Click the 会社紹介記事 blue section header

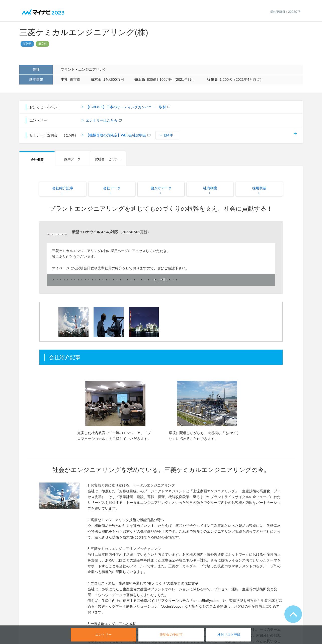point(161,357)
